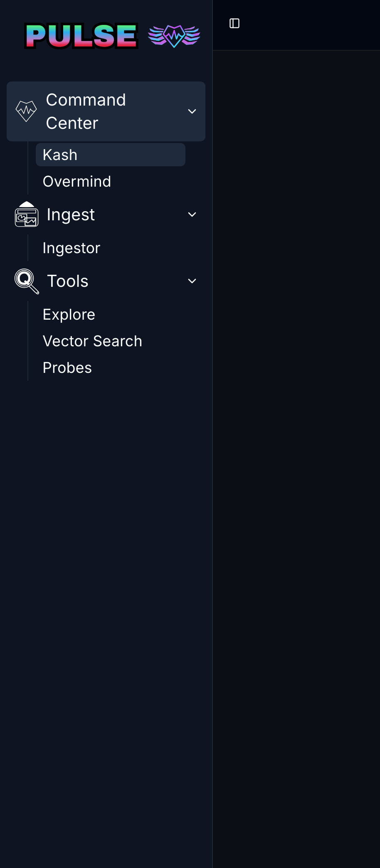This screenshot has height=868, width=380.
Task: Navigate to Probes
Action: coord(67,368)
